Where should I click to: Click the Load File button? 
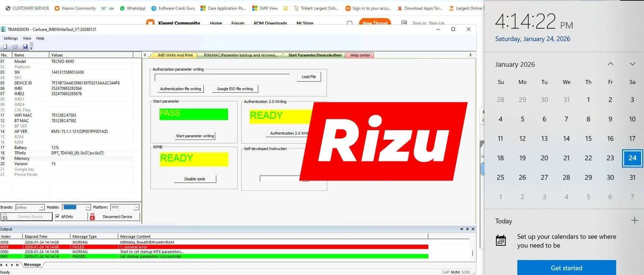click(x=309, y=77)
